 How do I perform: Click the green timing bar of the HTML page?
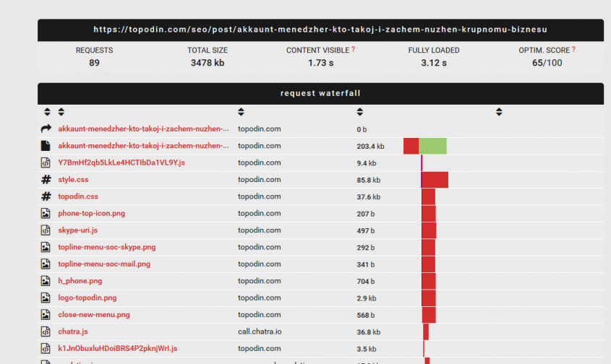[x=432, y=146]
